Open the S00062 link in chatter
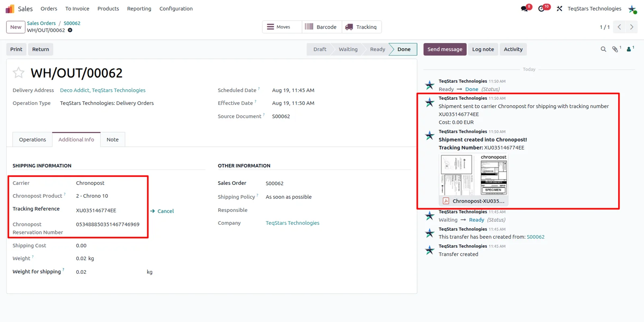644x322 pixels. pyautogui.click(x=536, y=237)
